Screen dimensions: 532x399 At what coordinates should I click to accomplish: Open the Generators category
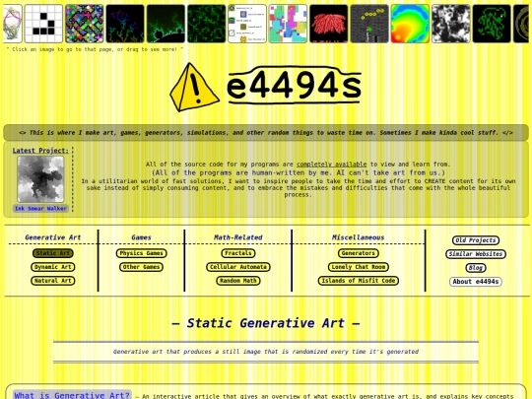click(359, 253)
